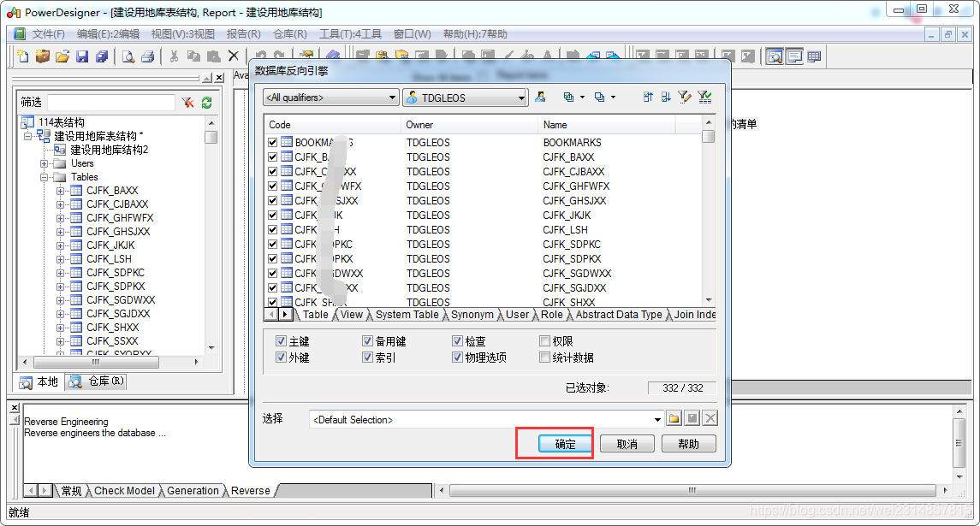The height and width of the screenshot is (526, 980).
Task: Uncheck the 物理选项 checkbox
Action: 458,358
